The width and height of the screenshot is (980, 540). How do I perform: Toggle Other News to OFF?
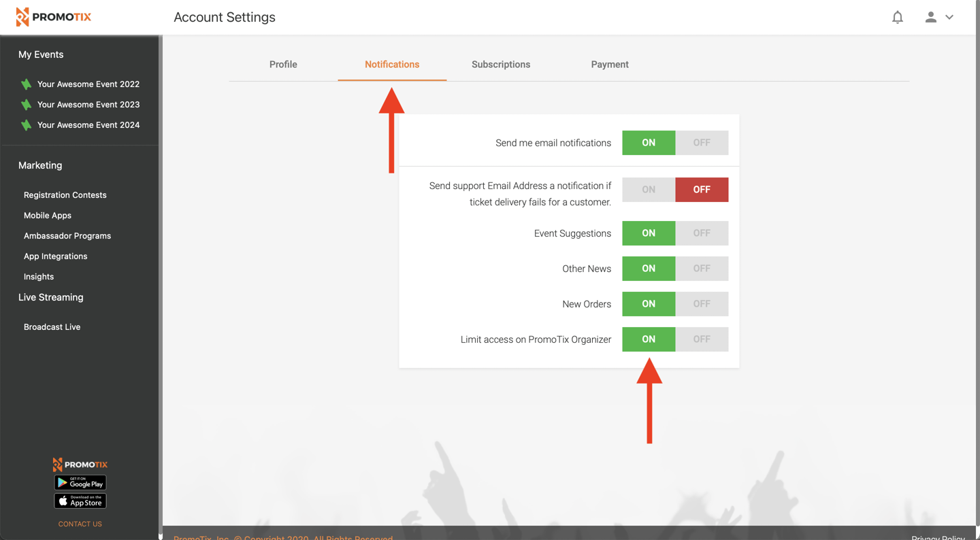[x=702, y=268]
